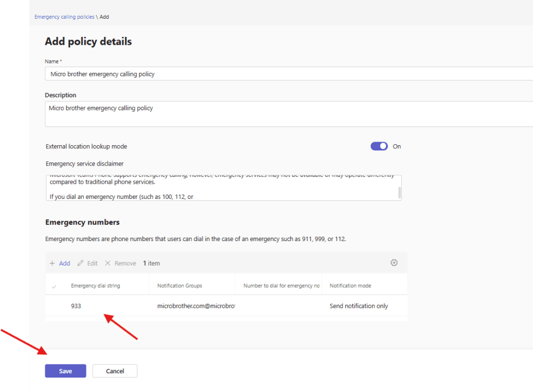Click the Notification mode column header
The height and width of the screenshot is (392, 533).
(x=350, y=286)
